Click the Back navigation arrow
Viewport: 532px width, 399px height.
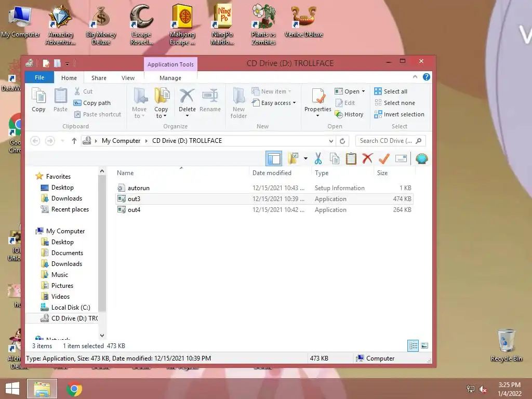[35, 140]
